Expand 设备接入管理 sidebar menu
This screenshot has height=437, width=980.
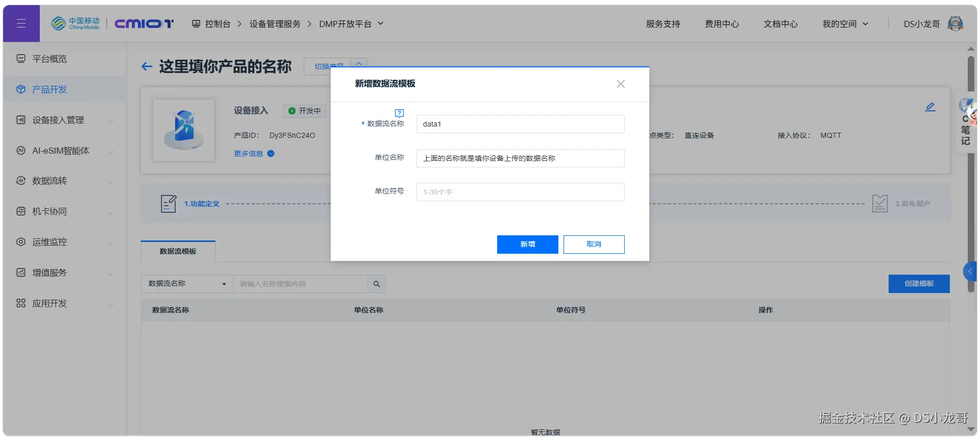[64, 120]
